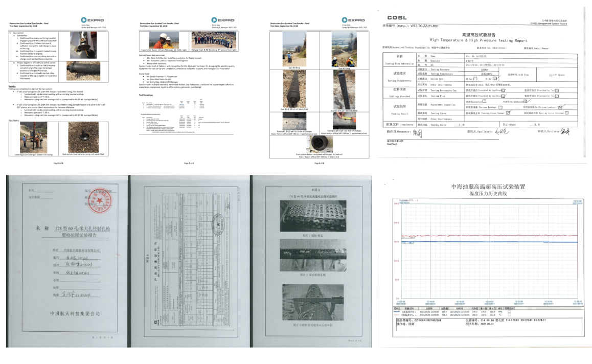Click 'High Temperature & High Pressure Testing Report' title

tap(479, 40)
